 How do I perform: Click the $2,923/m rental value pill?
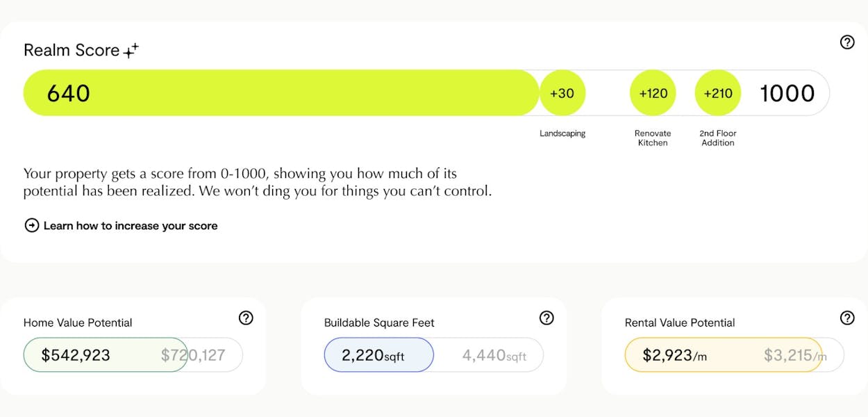coord(724,355)
